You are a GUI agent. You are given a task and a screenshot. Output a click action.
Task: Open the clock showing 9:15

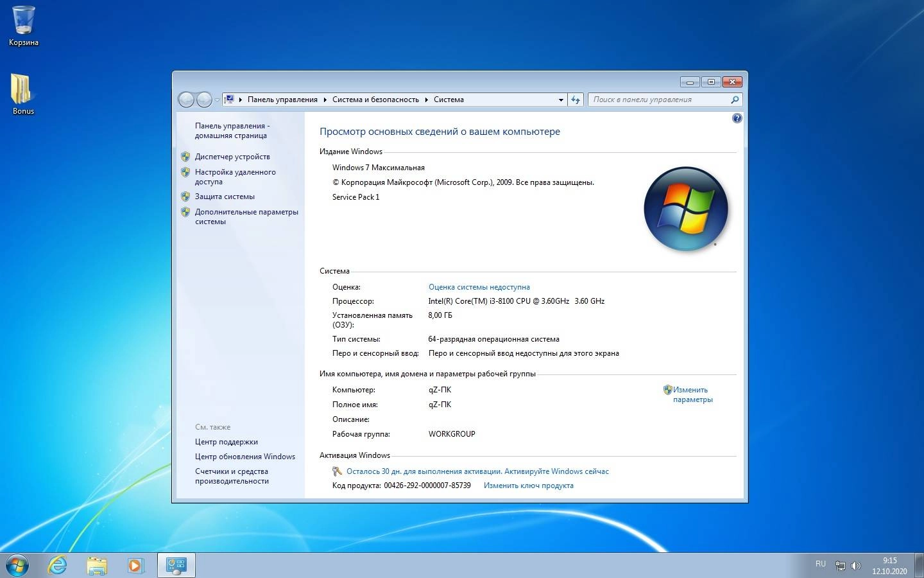(889, 566)
